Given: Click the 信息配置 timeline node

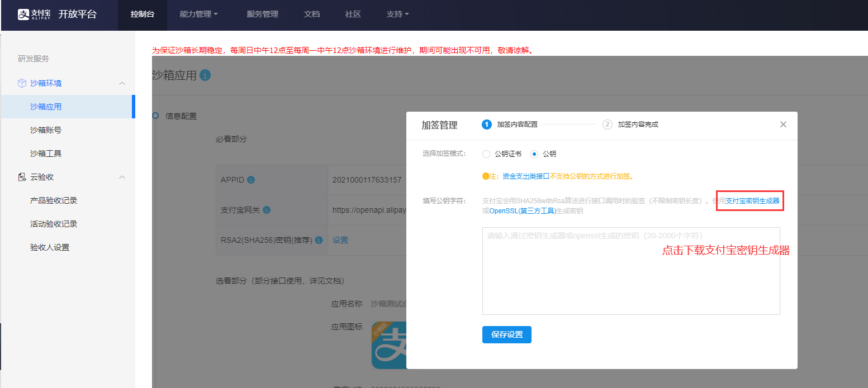Looking at the screenshot, I should [x=155, y=116].
